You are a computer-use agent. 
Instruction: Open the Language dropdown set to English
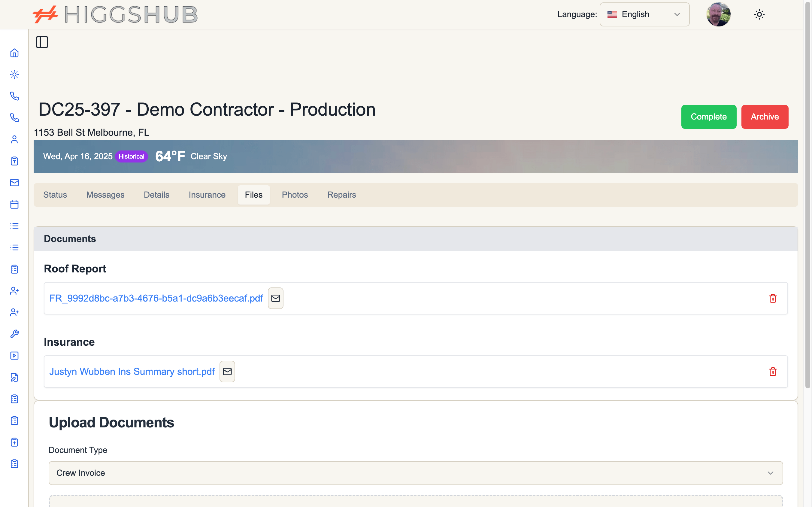click(x=644, y=14)
